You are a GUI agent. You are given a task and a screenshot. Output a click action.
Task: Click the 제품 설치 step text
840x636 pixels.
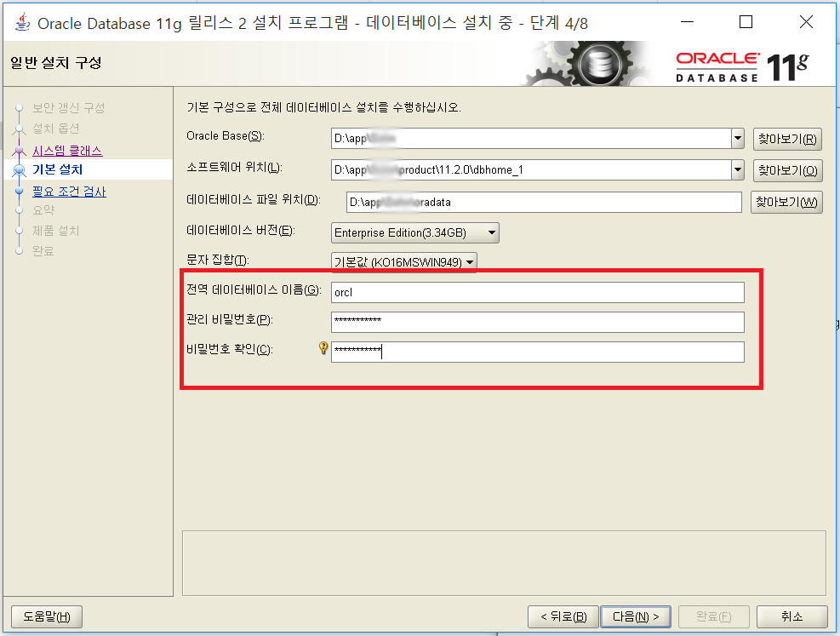coord(55,231)
